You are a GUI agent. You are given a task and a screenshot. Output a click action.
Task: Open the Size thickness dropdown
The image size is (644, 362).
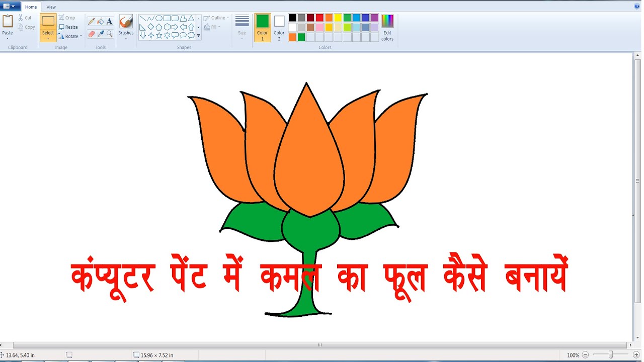[x=242, y=28]
